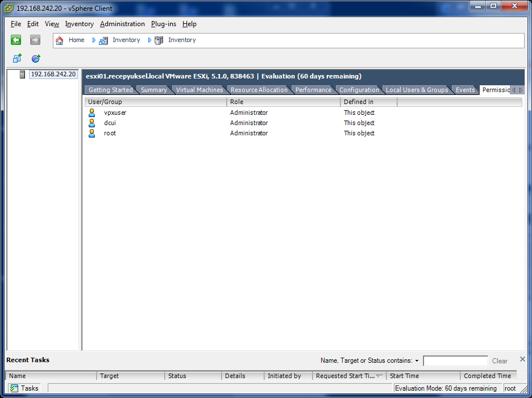This screenshot has height=398, width=532.
Task: Close the Recent Tasks panel with X
Action: (x=522, y=359)
